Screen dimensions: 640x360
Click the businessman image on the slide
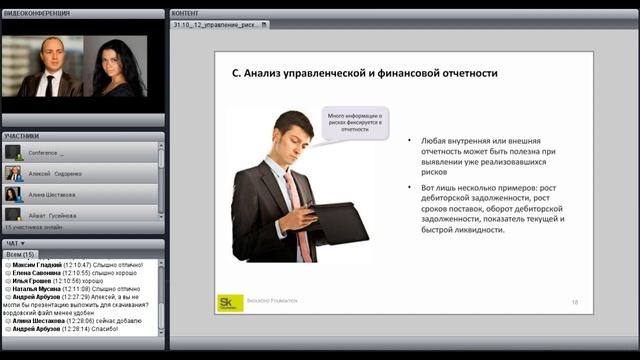[x=300, y=187]
